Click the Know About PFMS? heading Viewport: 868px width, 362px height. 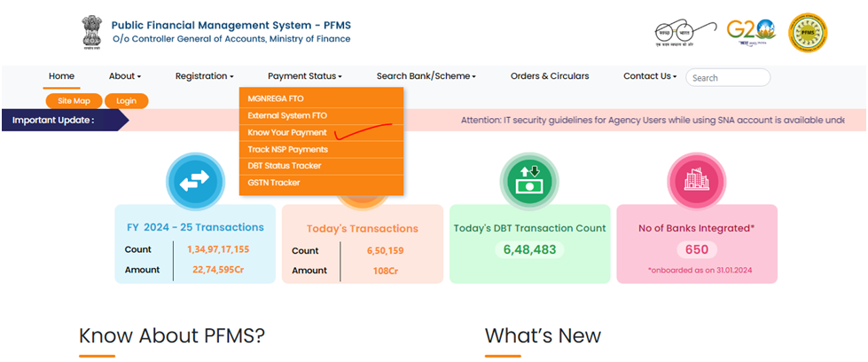172,336
